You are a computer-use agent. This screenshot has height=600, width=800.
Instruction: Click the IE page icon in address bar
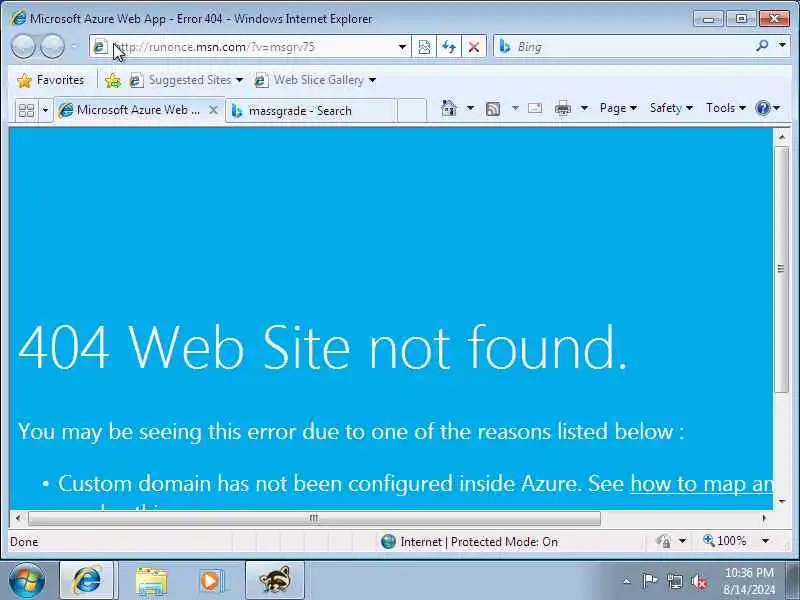(x=100, y=47)
